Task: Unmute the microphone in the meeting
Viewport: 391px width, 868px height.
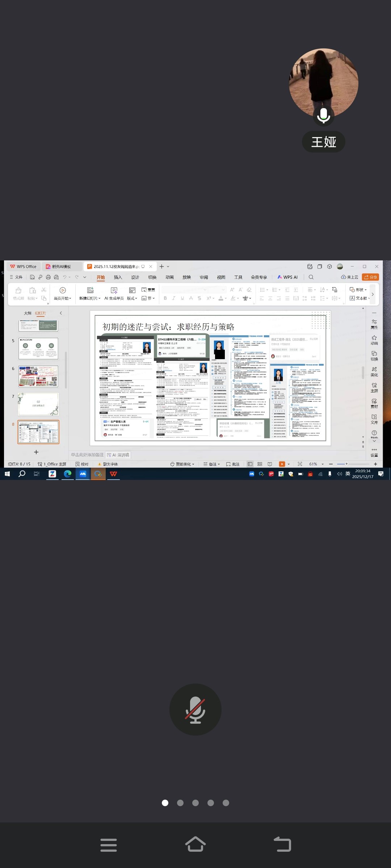Action: [x=195, y=710]
